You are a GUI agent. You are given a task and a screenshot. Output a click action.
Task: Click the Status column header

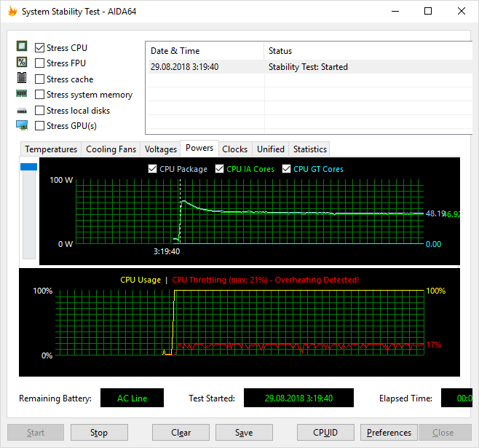370,51
